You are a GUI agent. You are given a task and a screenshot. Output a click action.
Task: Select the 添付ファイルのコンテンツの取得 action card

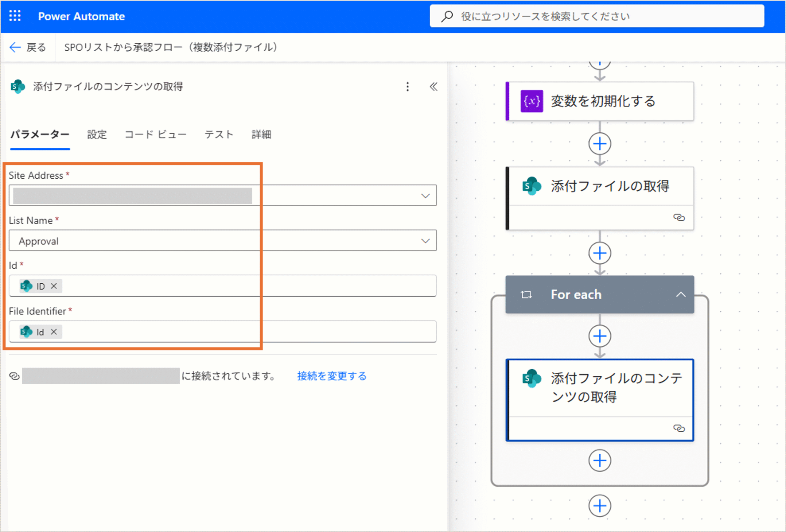tap(599, 388)
